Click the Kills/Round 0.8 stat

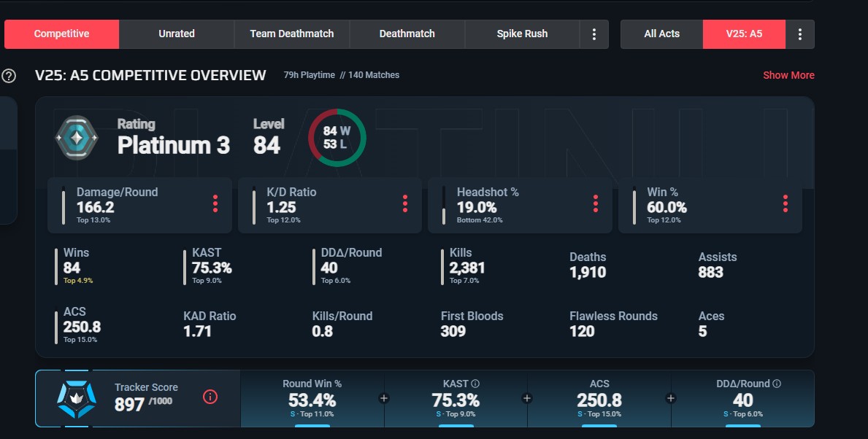(342, 324)
